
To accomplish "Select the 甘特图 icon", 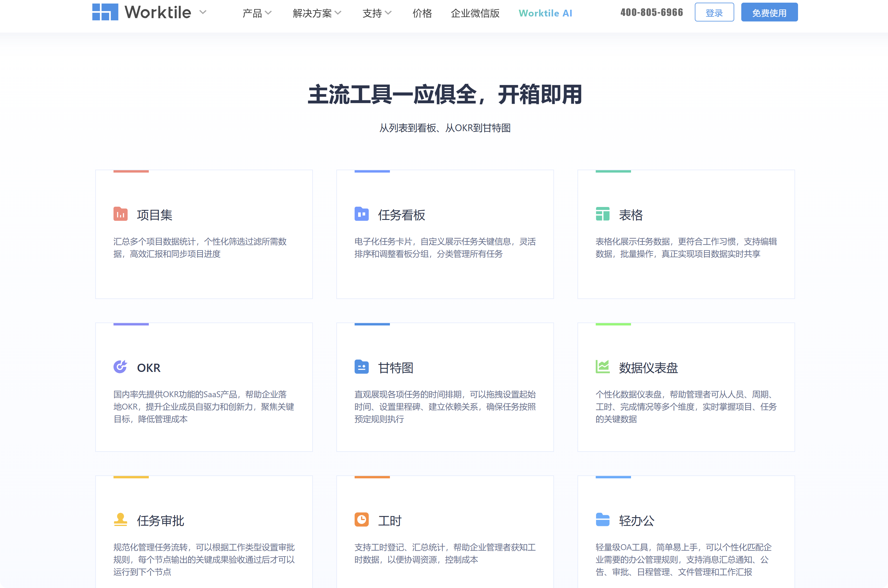I will click(362, 367).
